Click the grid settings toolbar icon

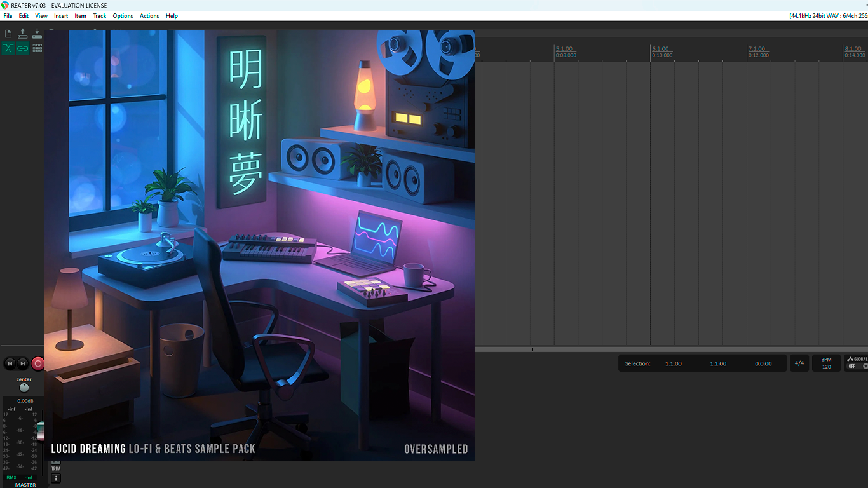click(x=37, y=48)
